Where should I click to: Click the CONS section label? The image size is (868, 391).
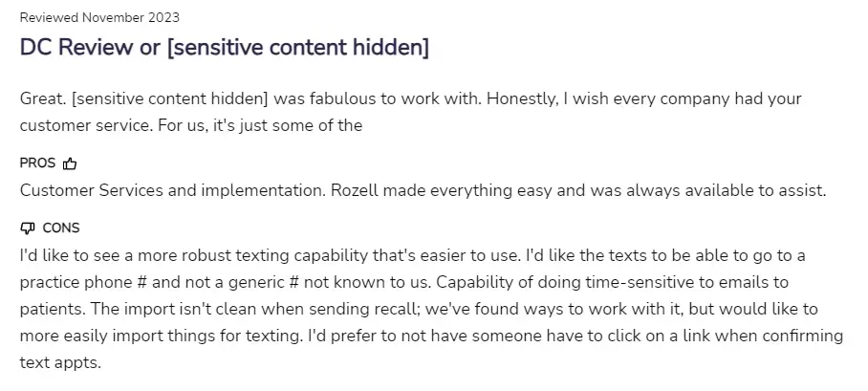(x=61, y=228)
